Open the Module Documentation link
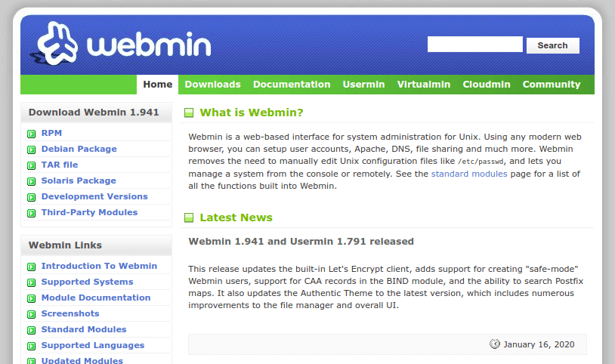 [x=96, y=298]
